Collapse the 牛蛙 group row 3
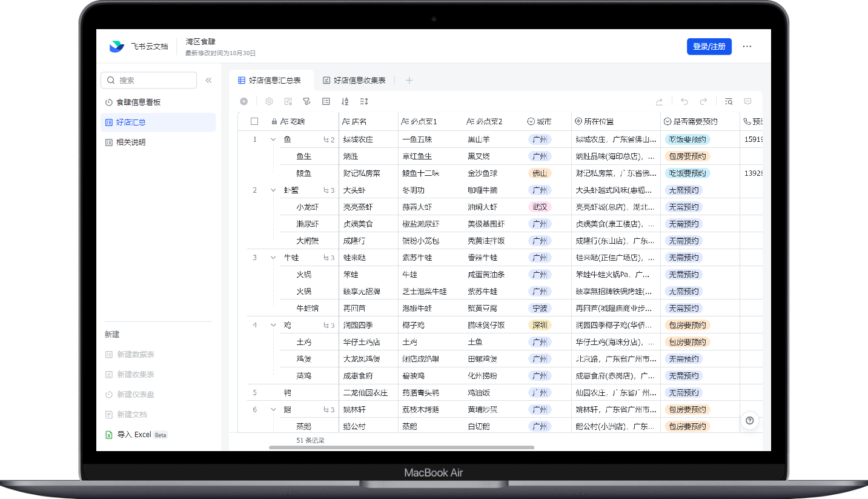This screenshot has height=499, width=868. coord(273,258)
